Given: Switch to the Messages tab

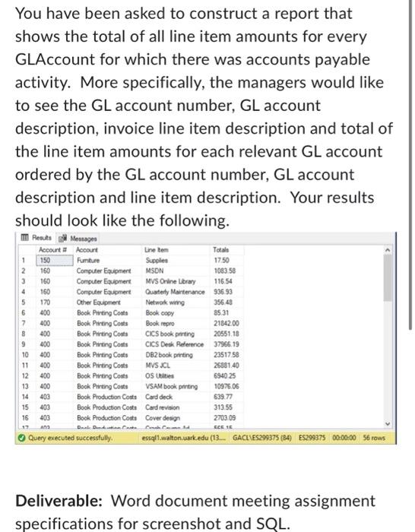Looking at the screenshot, I should pyautogui.click(x=78, y=239).
